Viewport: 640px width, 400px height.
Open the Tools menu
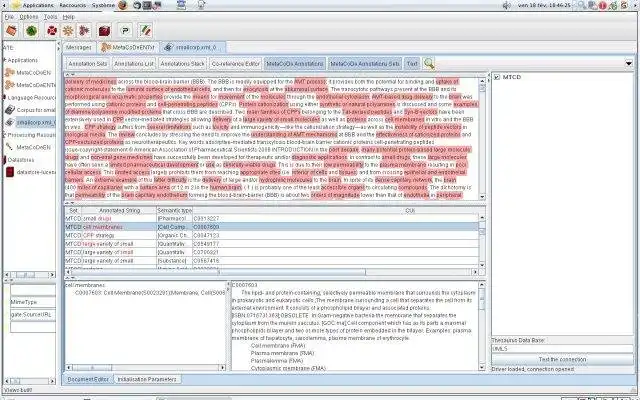tap(50, 17)
